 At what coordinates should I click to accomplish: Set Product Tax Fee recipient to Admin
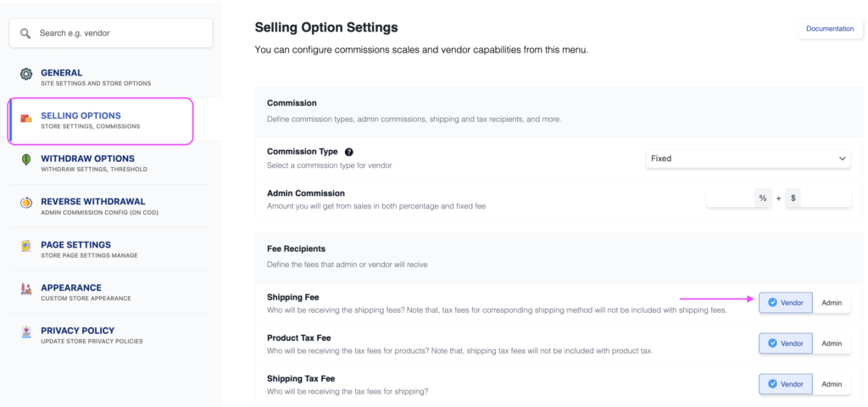tap(832, 343)
